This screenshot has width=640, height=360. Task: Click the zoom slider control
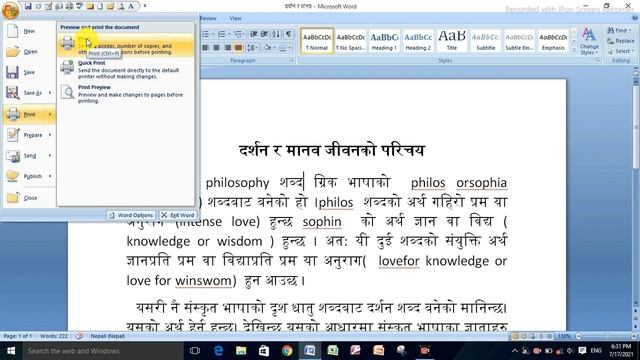click(606, 336)
